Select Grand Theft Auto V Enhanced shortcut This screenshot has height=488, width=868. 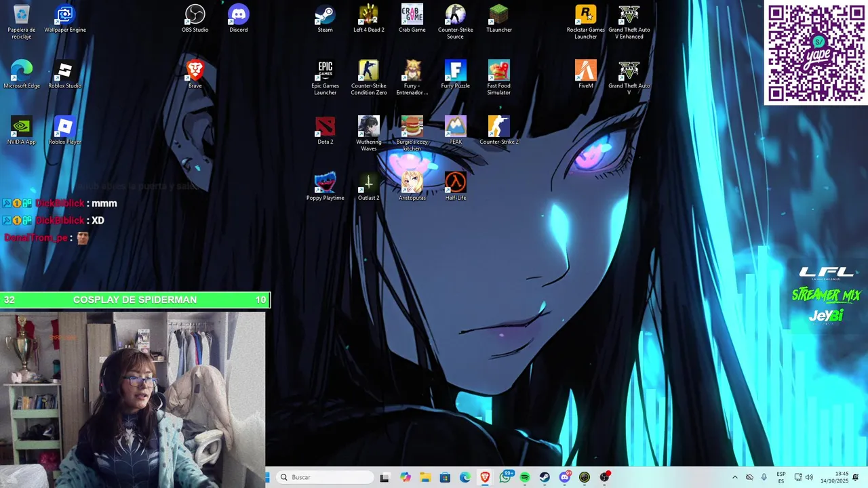[x=629, y=21]
